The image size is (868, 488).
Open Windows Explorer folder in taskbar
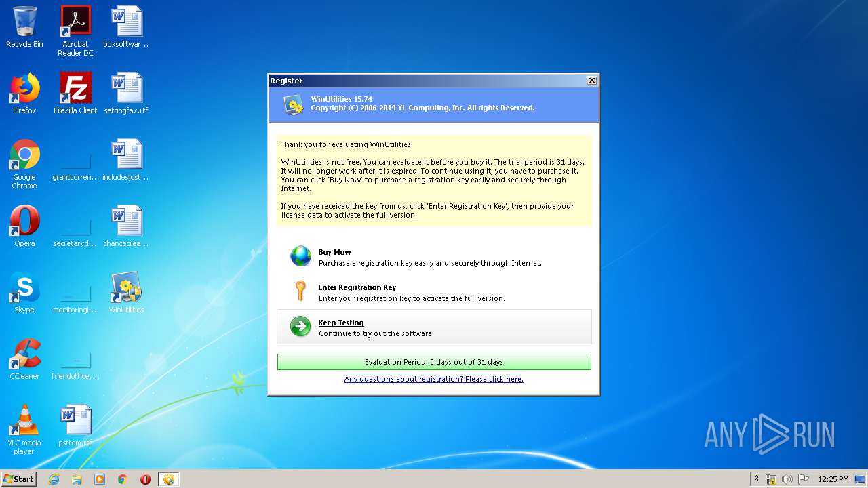[x=77, y=479]
